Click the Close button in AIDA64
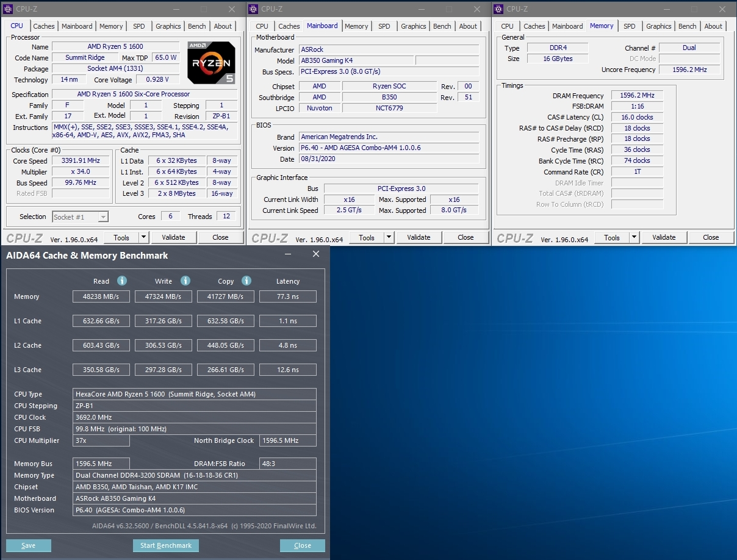Image resolution: width=737 pixels, height=560 pixels. (x=303, y=545)
